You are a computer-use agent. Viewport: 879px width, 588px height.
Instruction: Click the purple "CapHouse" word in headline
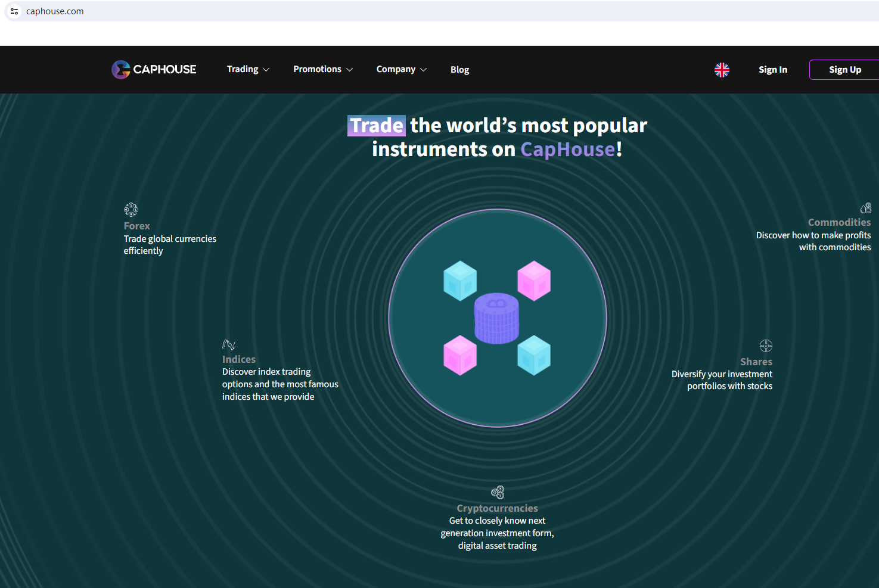(x=568, y=149)
